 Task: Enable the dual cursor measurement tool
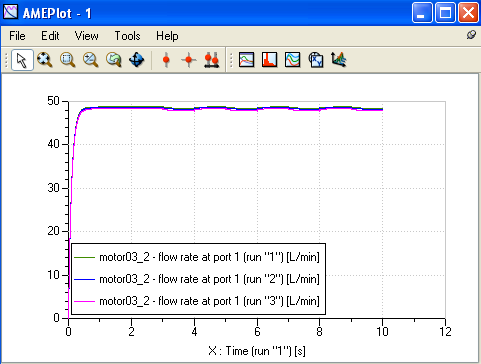pyautogui.click(x=212, y=60)
